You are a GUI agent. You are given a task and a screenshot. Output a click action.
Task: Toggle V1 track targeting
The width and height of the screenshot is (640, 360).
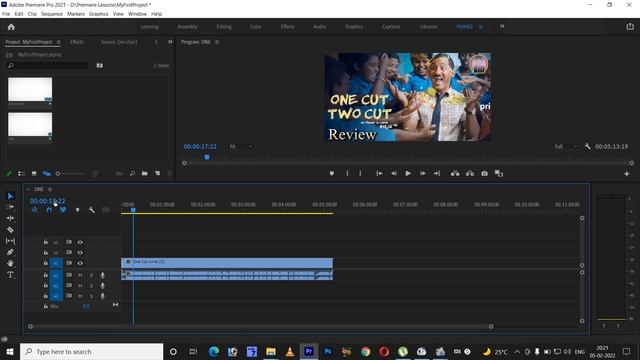click(56, 263)
